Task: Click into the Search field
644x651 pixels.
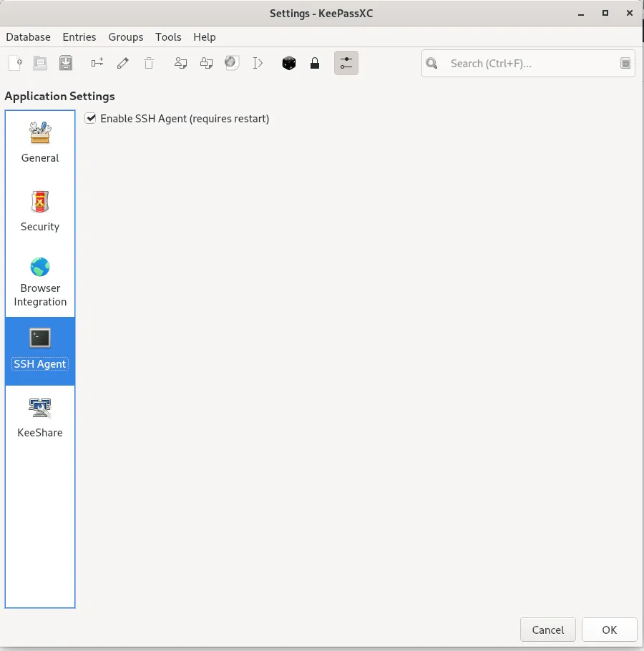Action: 530,64
